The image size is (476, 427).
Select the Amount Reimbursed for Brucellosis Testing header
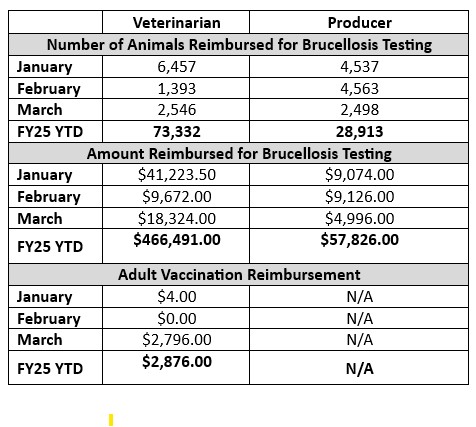239,154
